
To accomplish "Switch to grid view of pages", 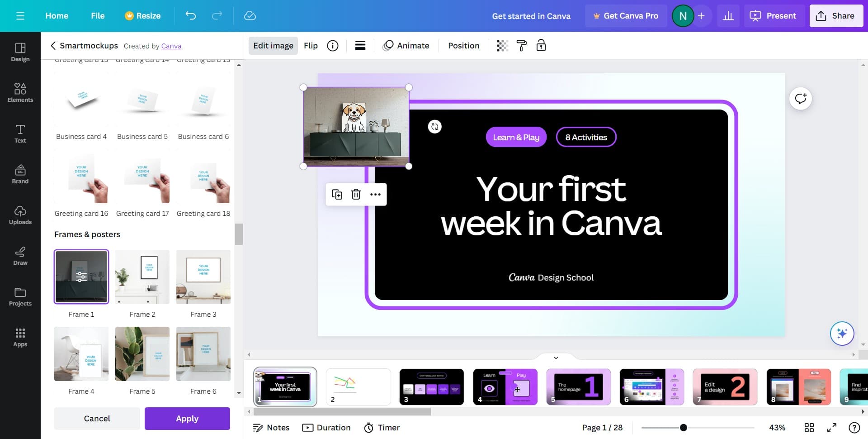I will click(x=809, y=428).
